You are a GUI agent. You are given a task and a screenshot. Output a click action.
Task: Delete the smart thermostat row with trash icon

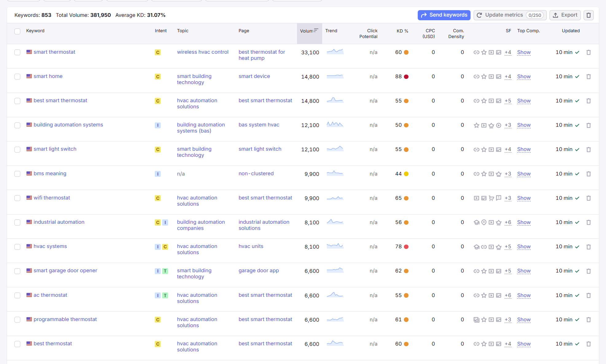588,52
